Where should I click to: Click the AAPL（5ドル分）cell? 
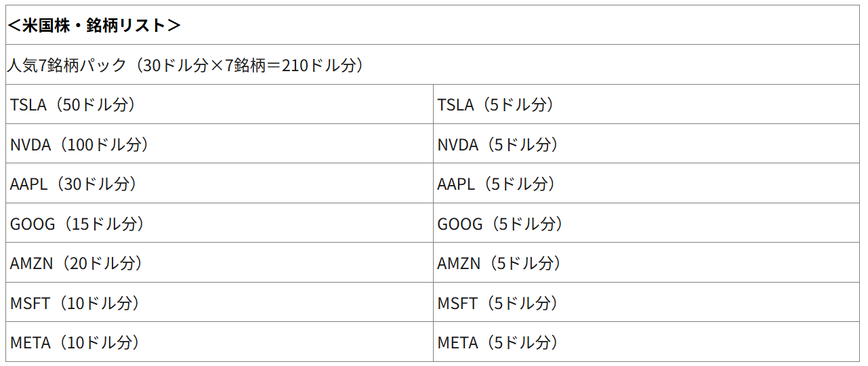[497, 184]
